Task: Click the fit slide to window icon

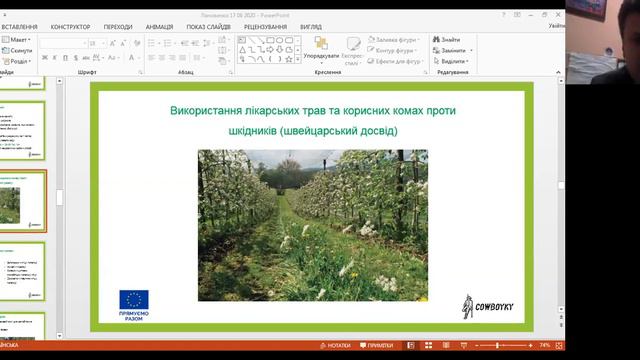Action: [559, 345]
